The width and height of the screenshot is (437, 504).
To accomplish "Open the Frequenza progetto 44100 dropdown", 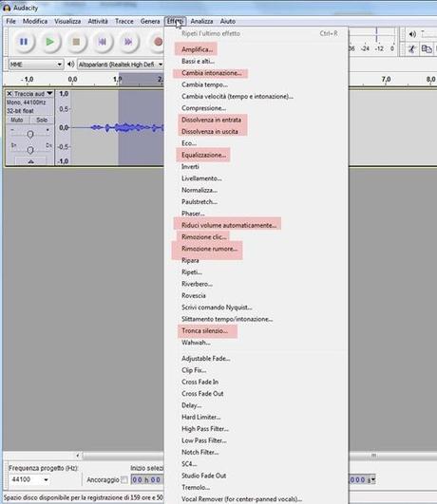I will [x=29, y=479].
